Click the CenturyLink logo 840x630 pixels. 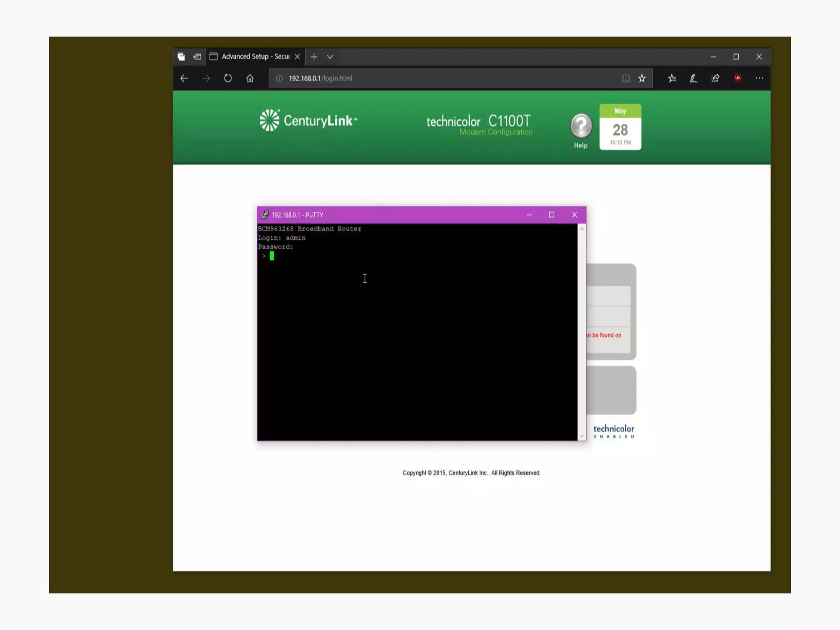click(308, 121)
